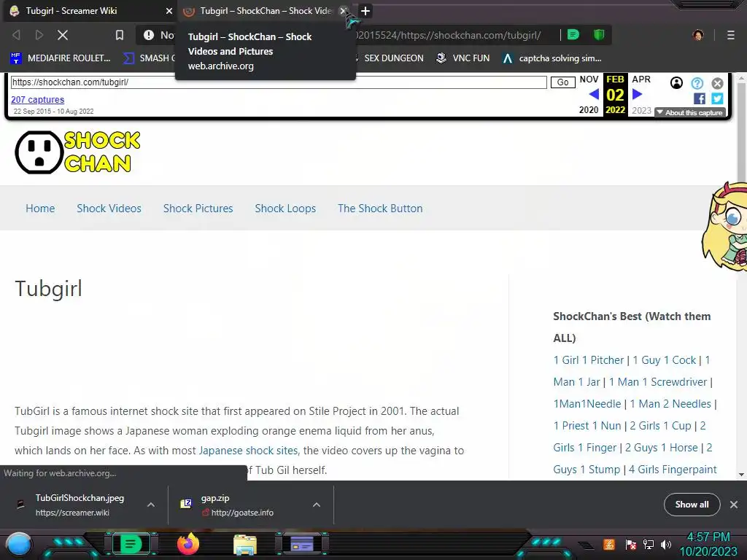Click the volume tray icon
The height and width of the screenshot is (560, 747).
(x=666, y=544)
